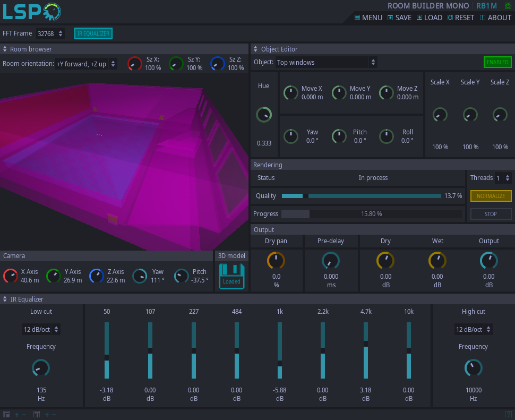Screen dimensions: 515x420
Task: Toggle the IR EQUALIZER button
Action: click(93, 33)
